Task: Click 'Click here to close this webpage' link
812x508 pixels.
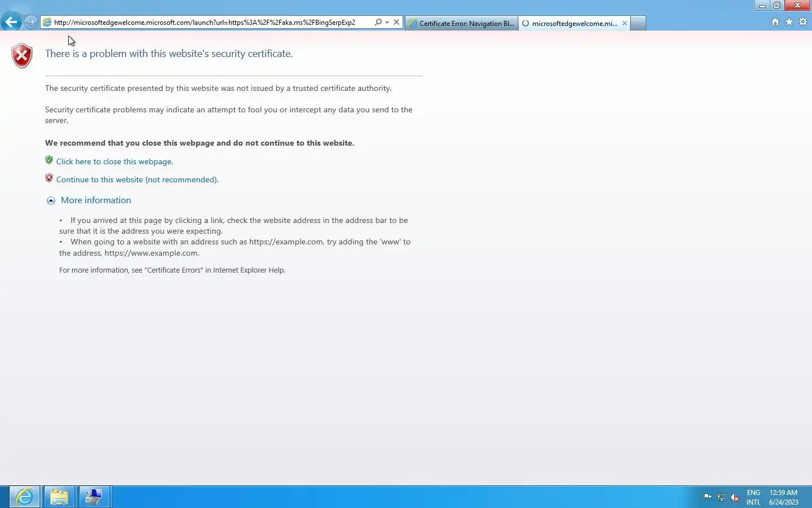Action: point(114,161)
